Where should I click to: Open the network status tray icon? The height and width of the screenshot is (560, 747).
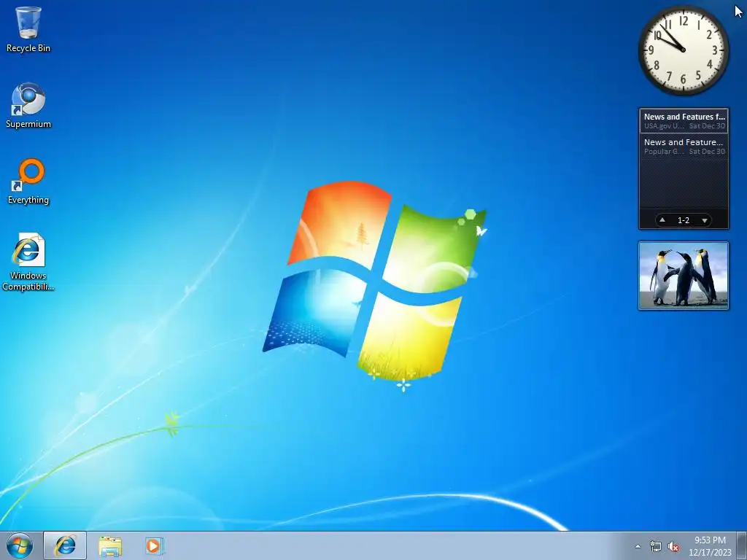tap(656, 546)
